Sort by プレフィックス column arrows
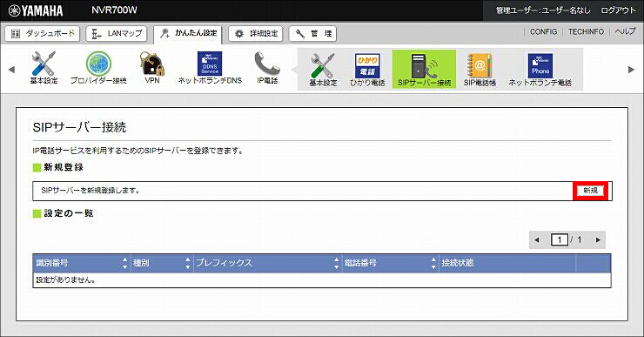This screenshot has height=337, width=644. coord(337,263)
